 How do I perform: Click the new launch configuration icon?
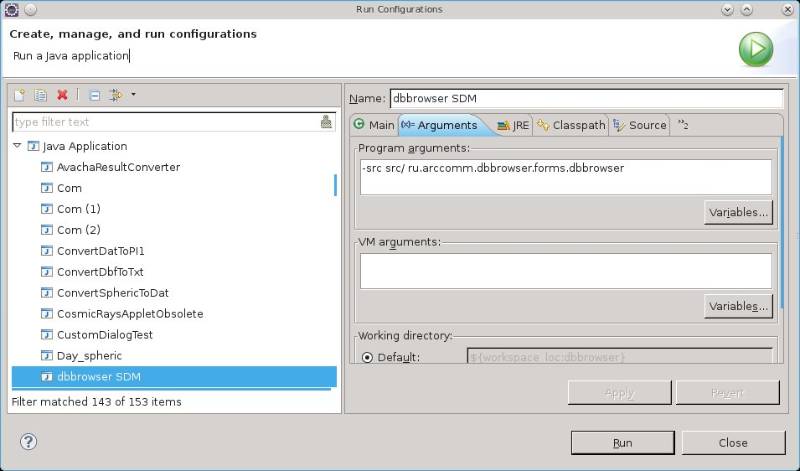pyautogui.click(x=19, y=95)
